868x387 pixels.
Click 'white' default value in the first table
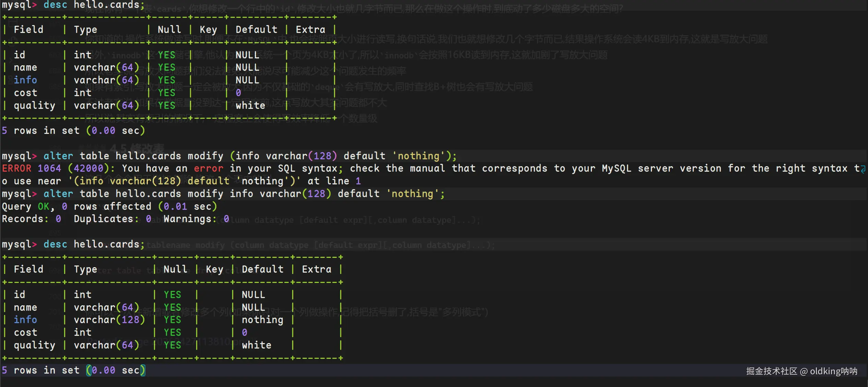(x=250, y=105)
